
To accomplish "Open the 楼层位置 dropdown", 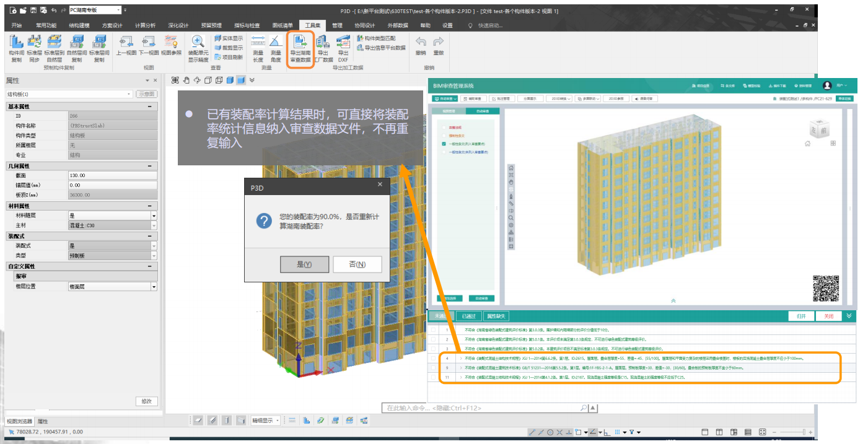I will pos(154,287).
